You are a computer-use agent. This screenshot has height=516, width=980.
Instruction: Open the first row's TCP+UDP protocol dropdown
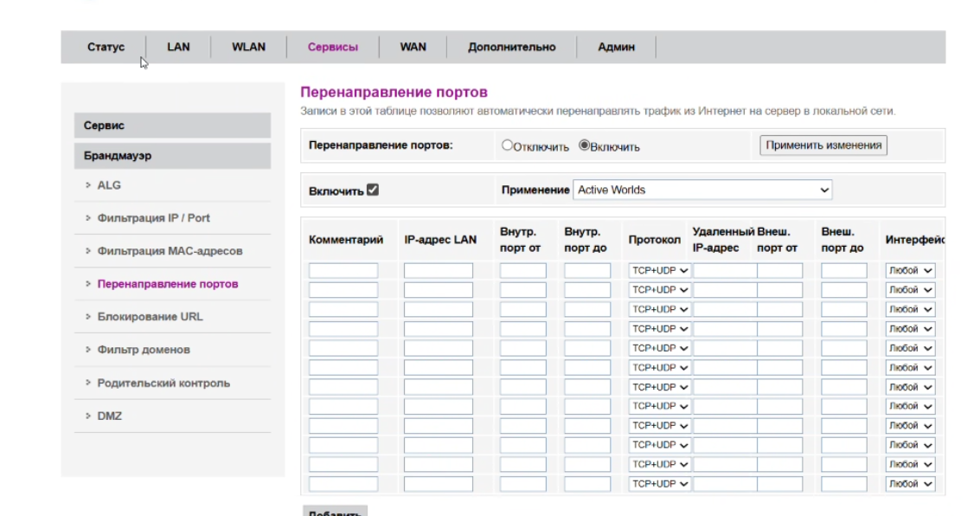tap(659, 271)
